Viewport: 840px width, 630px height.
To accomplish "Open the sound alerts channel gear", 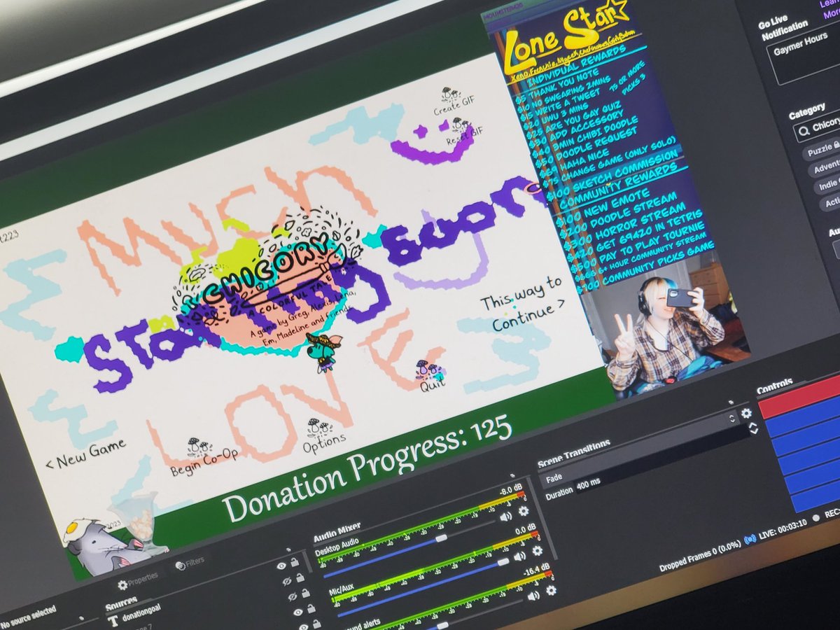I will point(552,590).
